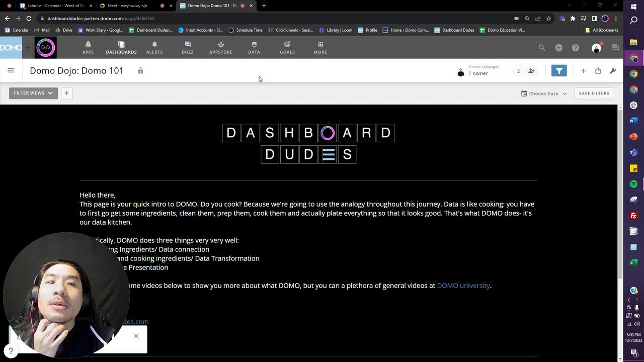The height and width of the screenshot is (362, 644).
Task: Open the Buzz chat section
Action: pyautogui.click(x=188, y=48)
